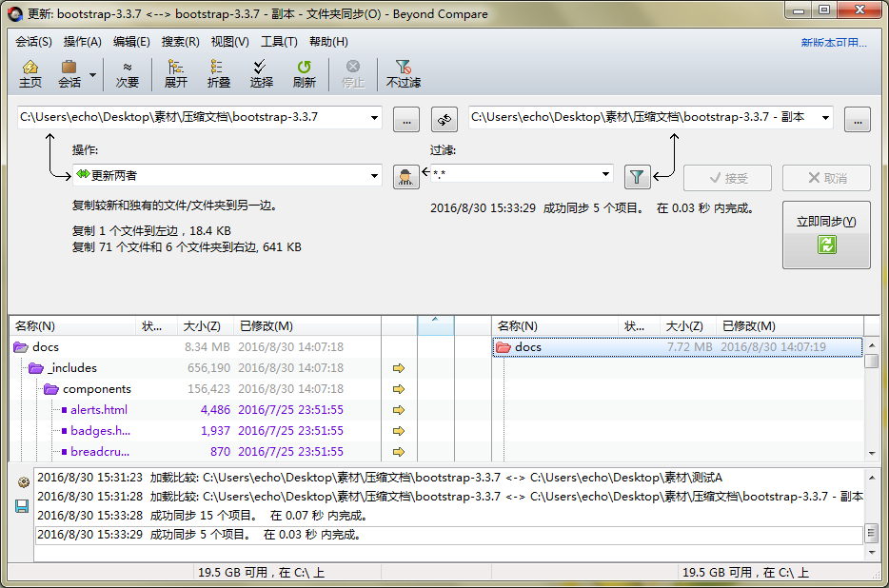The image size is (889, 588).
Task: Click the 立即同步(Y) button
Action: tap(826, 232)
